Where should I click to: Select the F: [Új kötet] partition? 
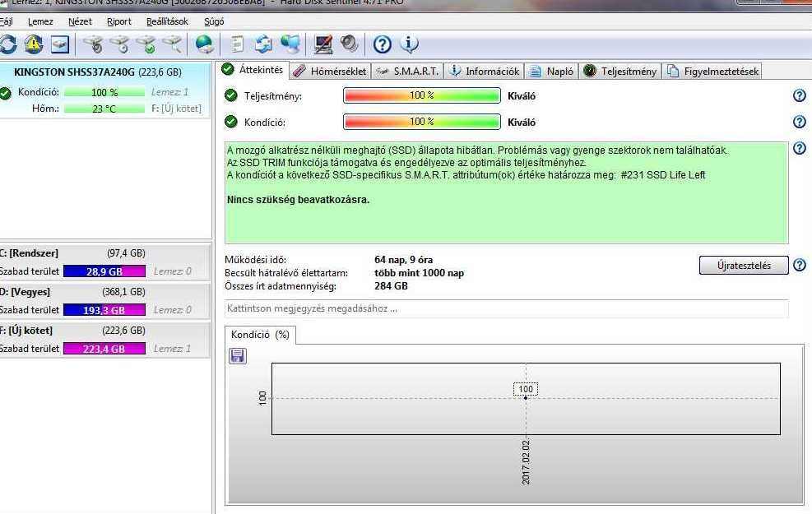click(x=105, y=340)
